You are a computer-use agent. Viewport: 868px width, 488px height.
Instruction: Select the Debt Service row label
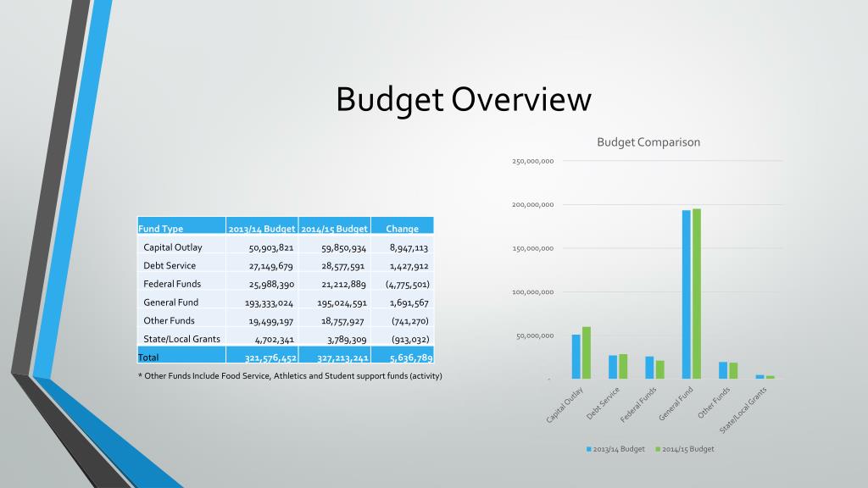coord(170,265)
